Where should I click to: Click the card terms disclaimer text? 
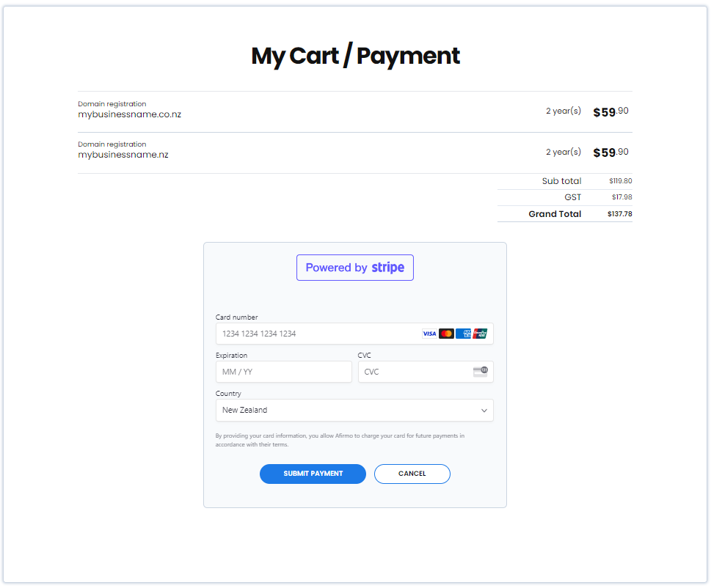click(340, 441)
